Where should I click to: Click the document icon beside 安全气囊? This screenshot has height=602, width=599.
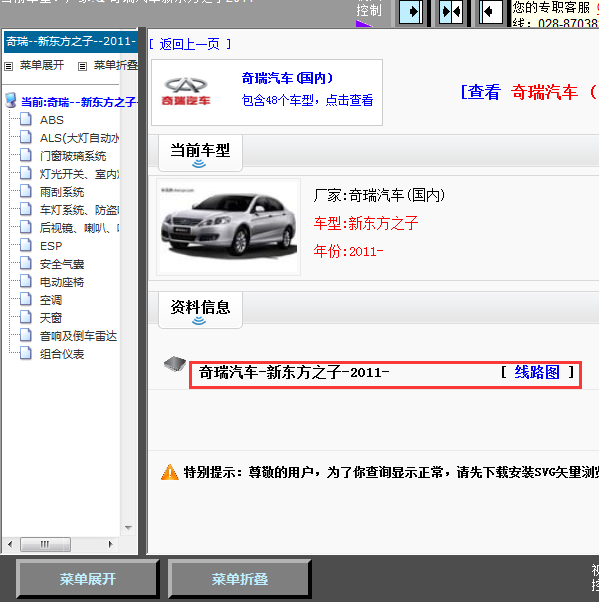tap(26, 263)
